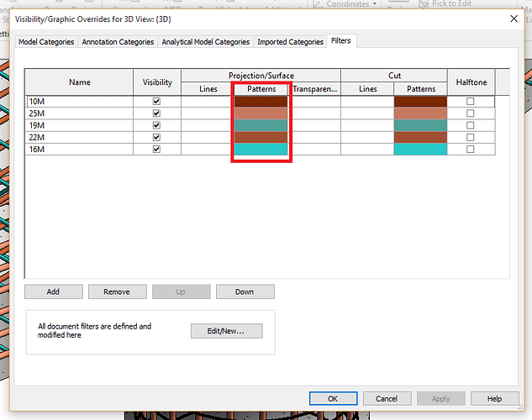Enable Halftone for the 10M filter

[471, 102]
